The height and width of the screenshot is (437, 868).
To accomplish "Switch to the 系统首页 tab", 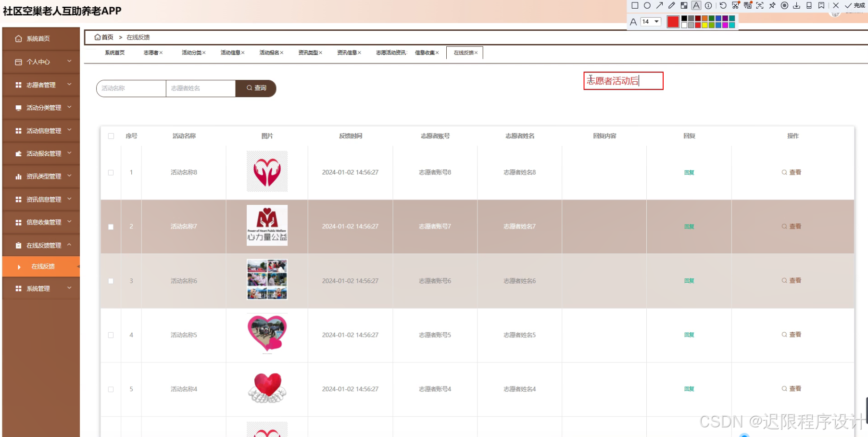I will (x=114, y=53).
